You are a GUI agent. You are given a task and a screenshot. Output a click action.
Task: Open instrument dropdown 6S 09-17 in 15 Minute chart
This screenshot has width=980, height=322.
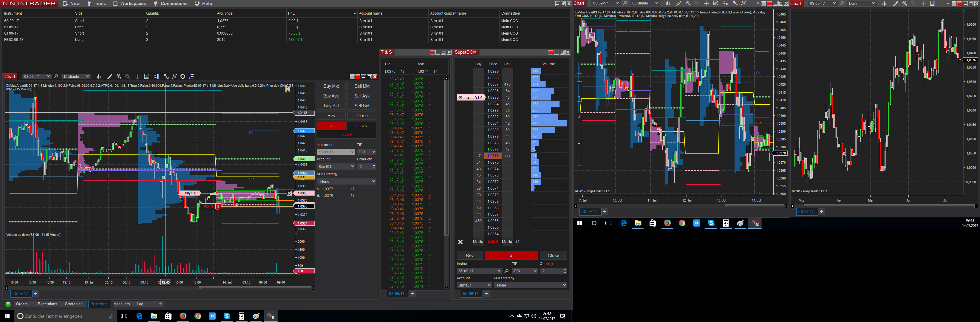pyautogui.click(x=36, y=76)
